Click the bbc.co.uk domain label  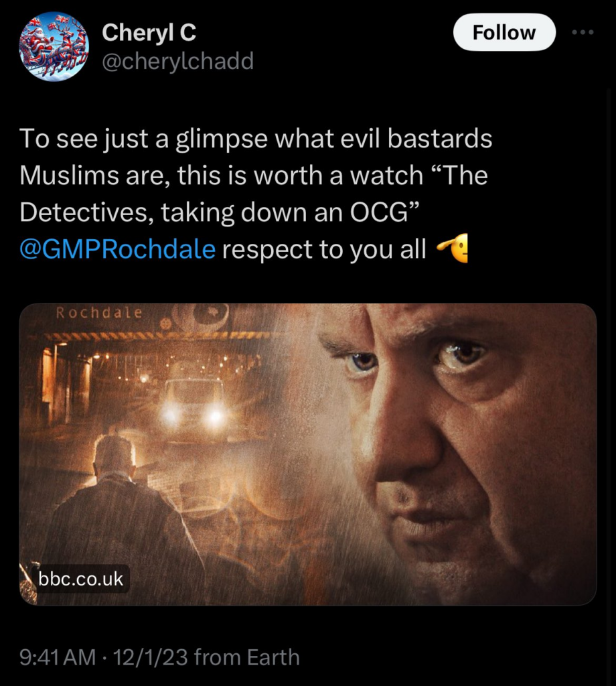coord(81,578)
